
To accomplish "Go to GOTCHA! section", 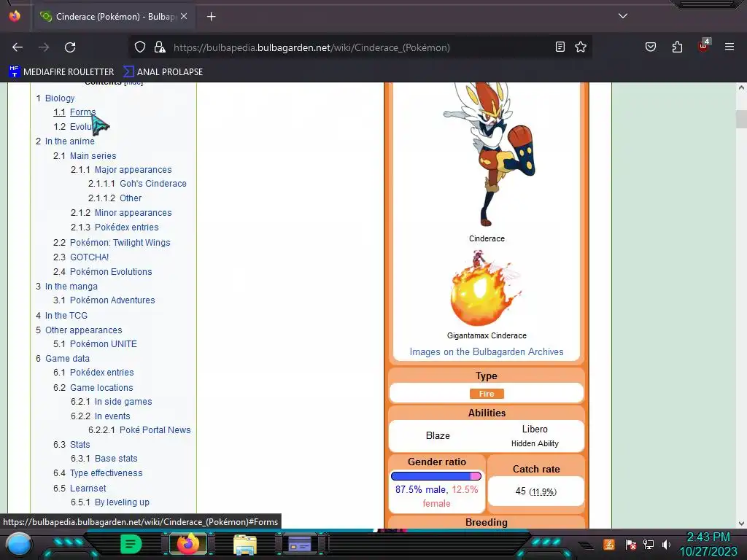I will coord(89,257).
